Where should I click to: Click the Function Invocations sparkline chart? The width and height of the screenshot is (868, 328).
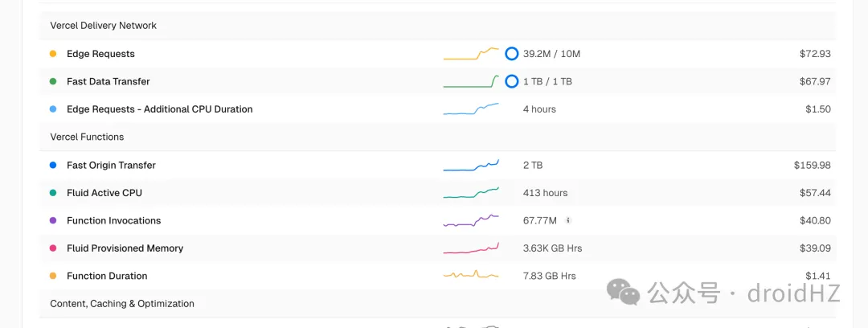tap(471, 220)
